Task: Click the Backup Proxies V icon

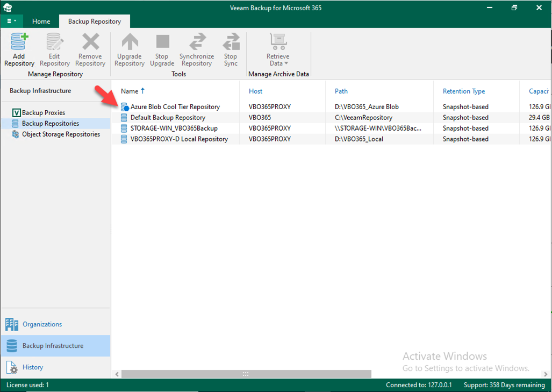Action: (16, 113)
